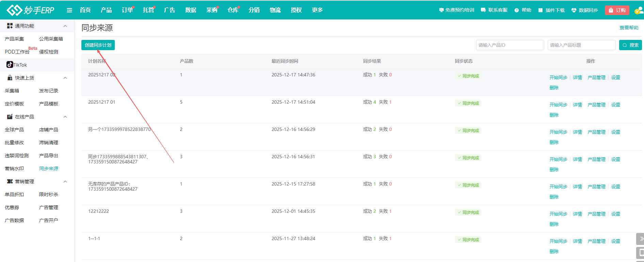Click the user avatar in top corner

point(638,11)
